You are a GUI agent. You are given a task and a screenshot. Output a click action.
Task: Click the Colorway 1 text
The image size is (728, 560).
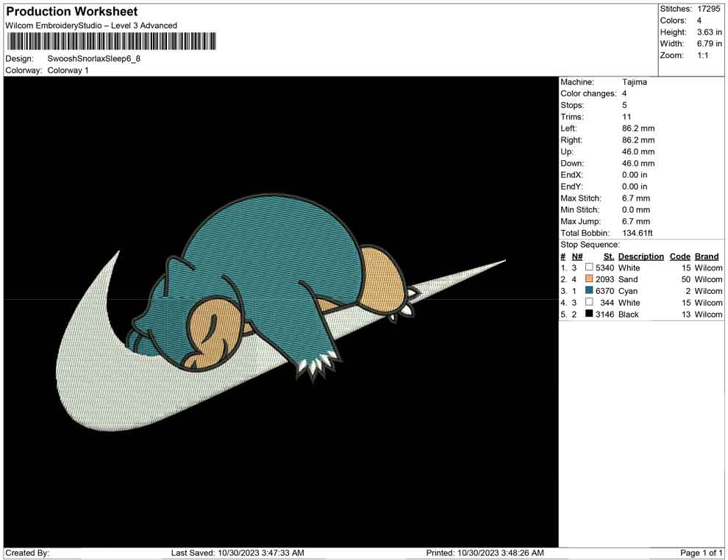[x=68, y=71]
